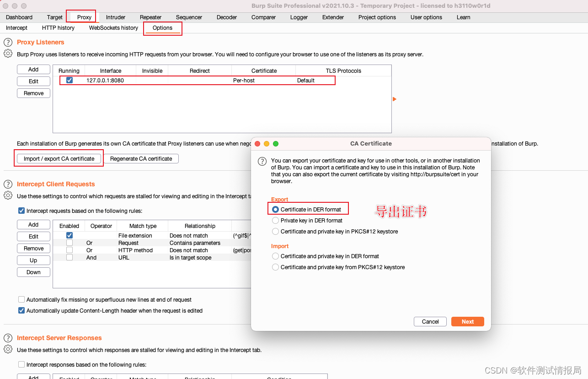Screen dimensions: 588x379
Task: Open Intercept Client Requests help icon
Action: (x=8, y=184)
